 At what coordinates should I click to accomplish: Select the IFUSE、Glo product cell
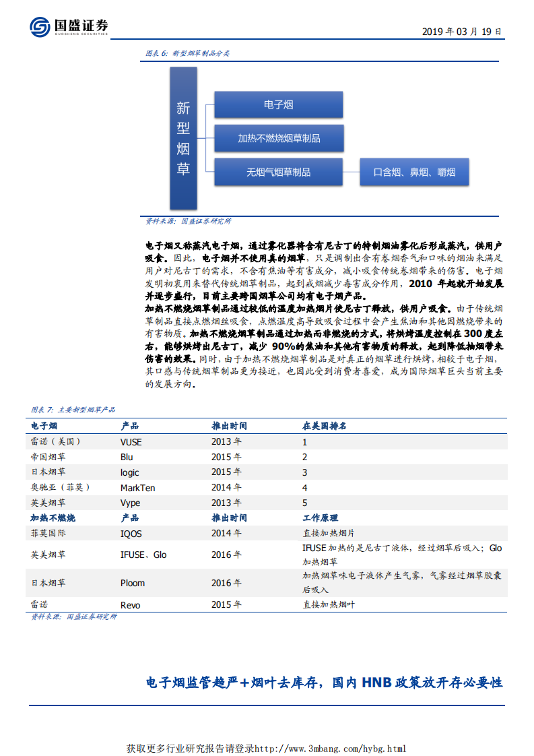pos(143,555)
